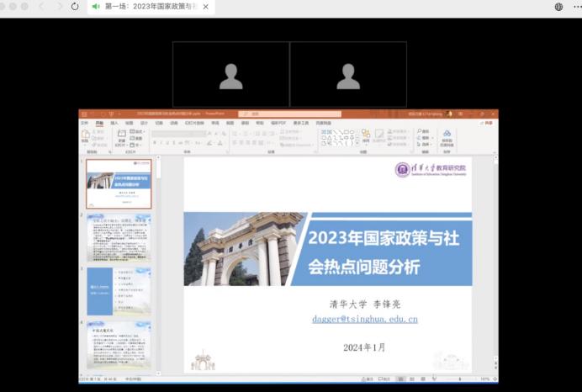The height and width of the screenshot is (392, 582).
Task: Click the Paste (粘贴) clipboard icon
Action: (x=86, y=136)
